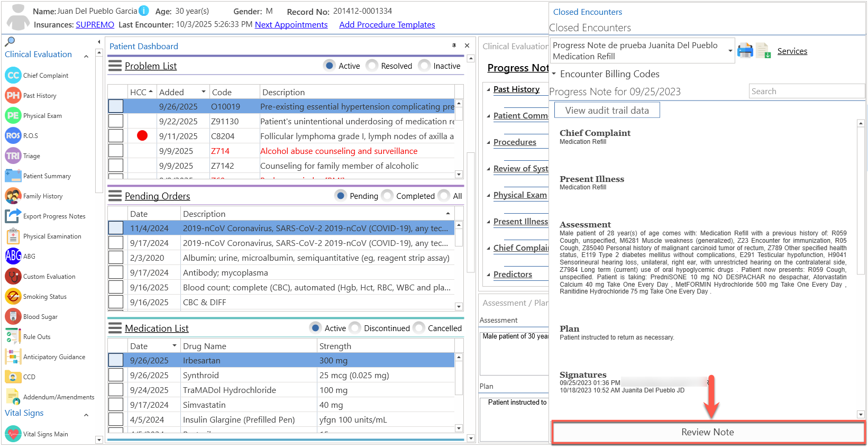Open the closed encounter selection dropdown

tap(730, 51)
